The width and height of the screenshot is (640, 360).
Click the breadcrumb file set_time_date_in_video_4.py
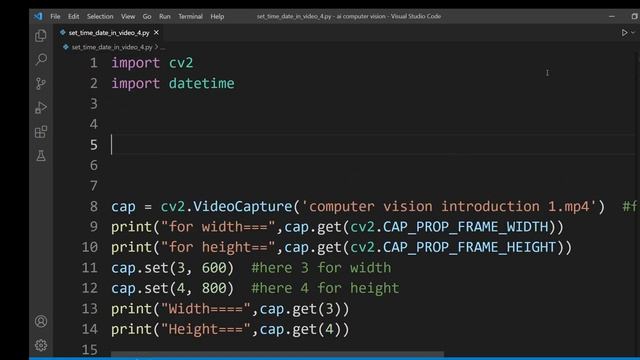(x=112, y=47)
